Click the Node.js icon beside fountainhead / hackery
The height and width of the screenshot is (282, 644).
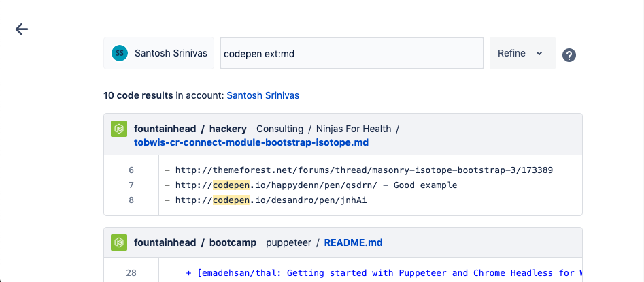point(119,129)
